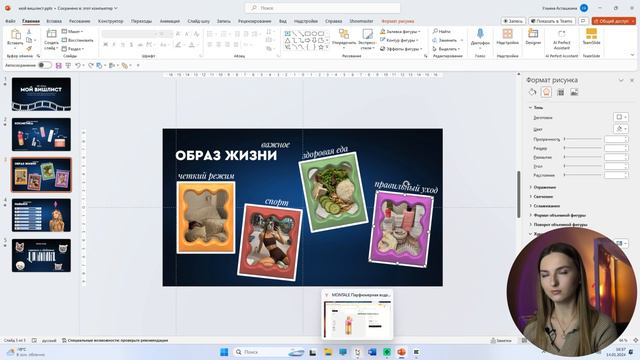
Task: Switch to the Конструктор tab
Action: [111, 21]
